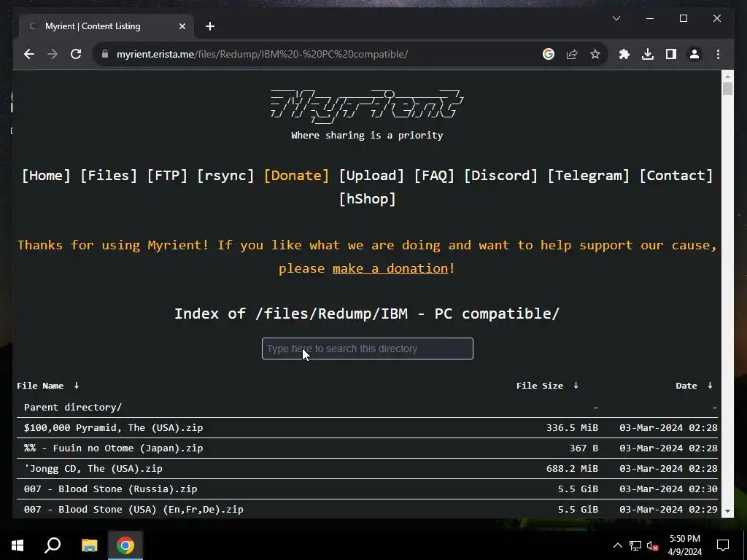Viewport: 747px width, 560px height.
Task: Open the [hShop] link
Action: [368, 199]
